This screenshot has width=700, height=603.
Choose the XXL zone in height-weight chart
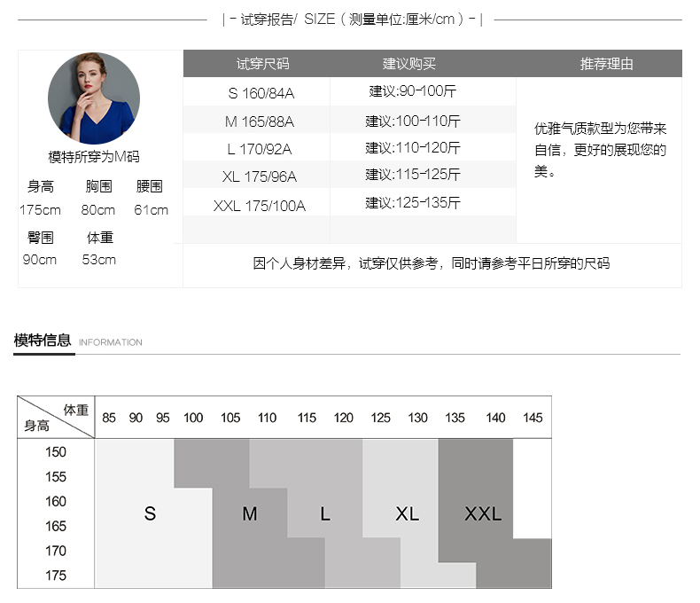(483, 513)
